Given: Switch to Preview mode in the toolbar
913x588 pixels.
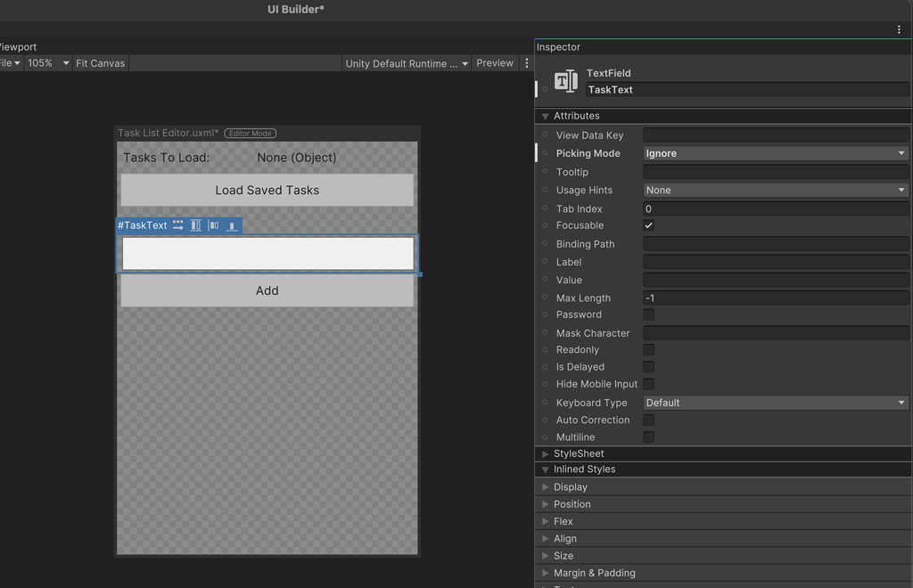Looking at the screenshot, I should pos(495,62).
